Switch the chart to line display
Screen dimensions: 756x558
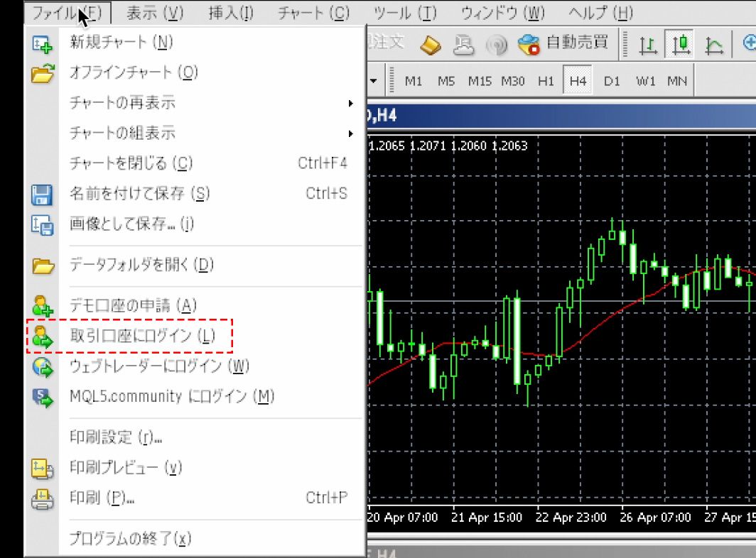coord(715,44)
